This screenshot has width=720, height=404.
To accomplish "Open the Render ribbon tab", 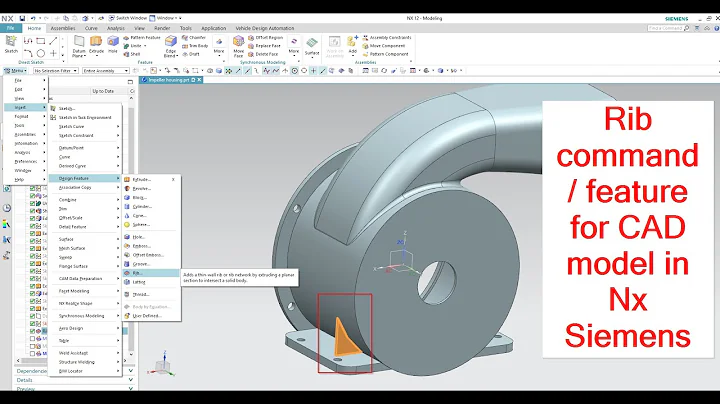I will click(x=162, y=28).
